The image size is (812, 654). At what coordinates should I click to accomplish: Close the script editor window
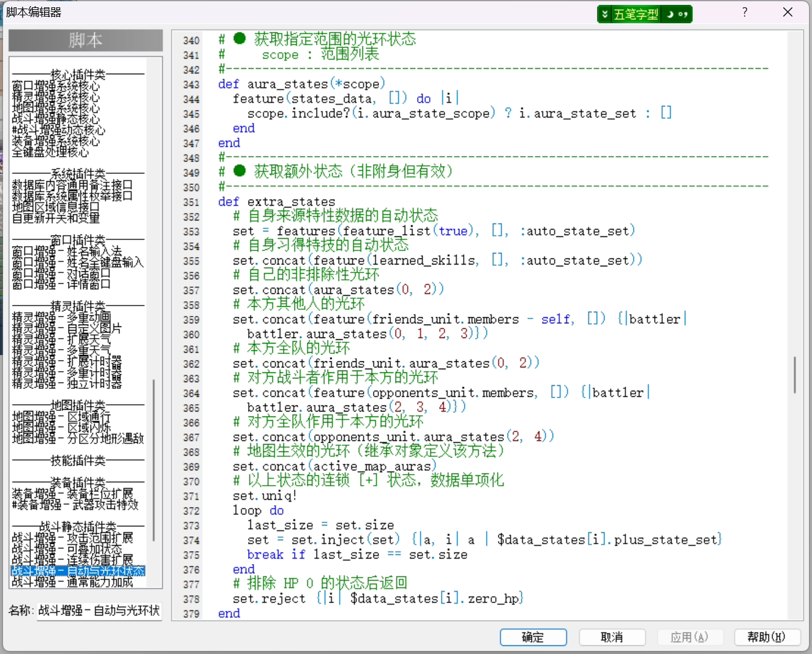coord(788,12)
